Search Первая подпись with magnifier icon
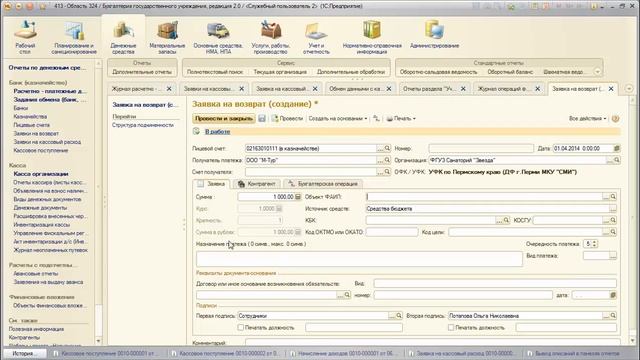640x360 pixels. coord(399,316)
